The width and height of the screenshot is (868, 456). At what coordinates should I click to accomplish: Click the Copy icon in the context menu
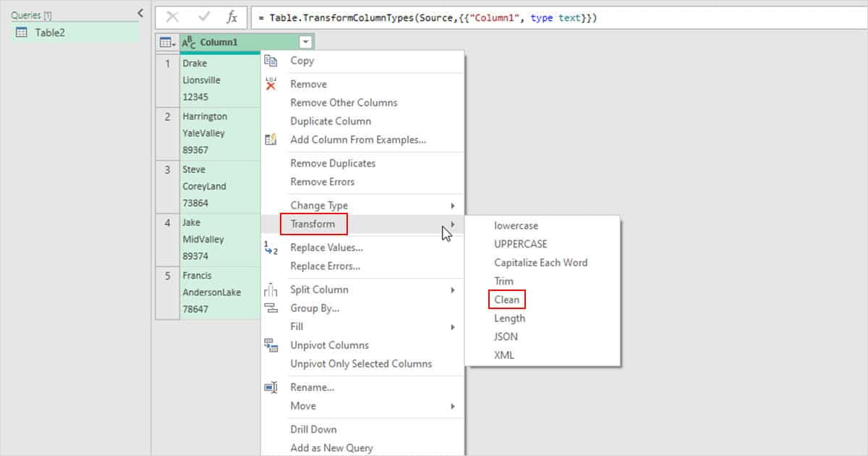tap(273, 62)
